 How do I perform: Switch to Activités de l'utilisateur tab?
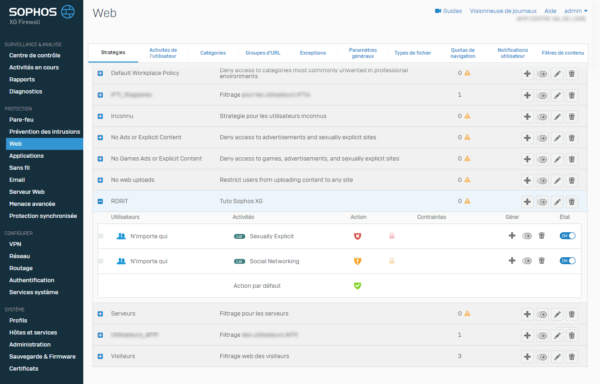click(x=163, y=53)
